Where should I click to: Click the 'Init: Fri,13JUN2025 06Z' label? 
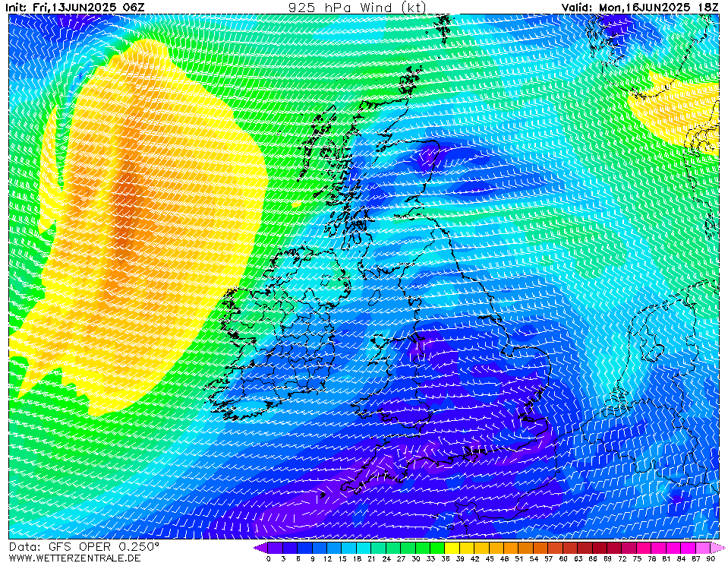[x=74, y=7]
